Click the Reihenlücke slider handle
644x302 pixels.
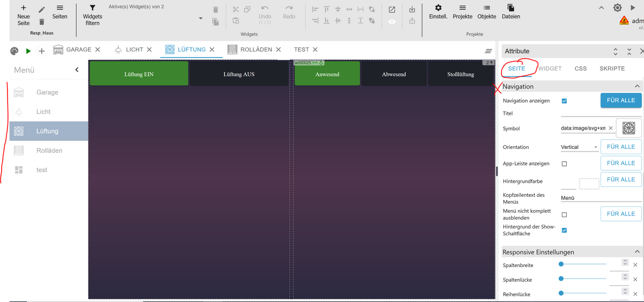tap(561, 293)
